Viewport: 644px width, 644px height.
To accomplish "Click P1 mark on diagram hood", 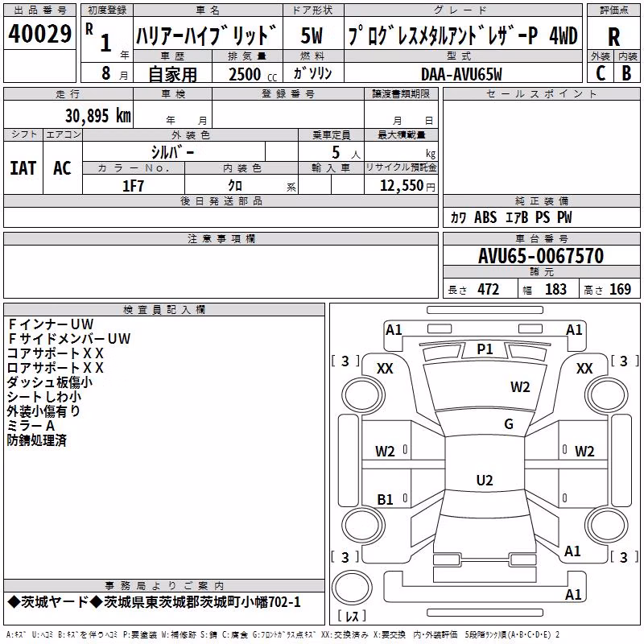I will [x=485, y=349].
